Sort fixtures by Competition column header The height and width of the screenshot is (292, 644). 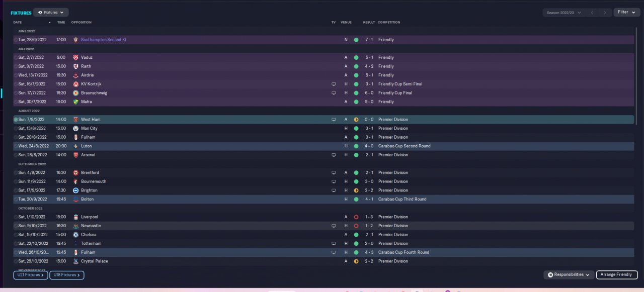(389, 23)
